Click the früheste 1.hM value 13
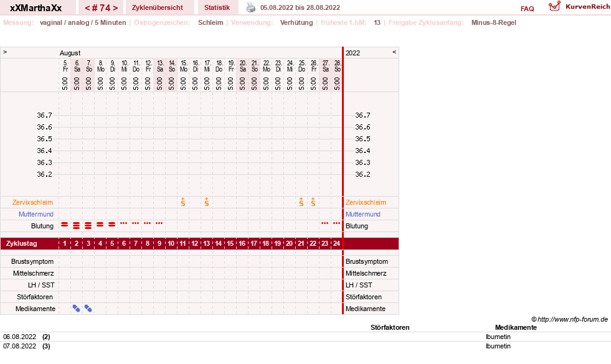This screenshot has width=611, height=364. 377,22
